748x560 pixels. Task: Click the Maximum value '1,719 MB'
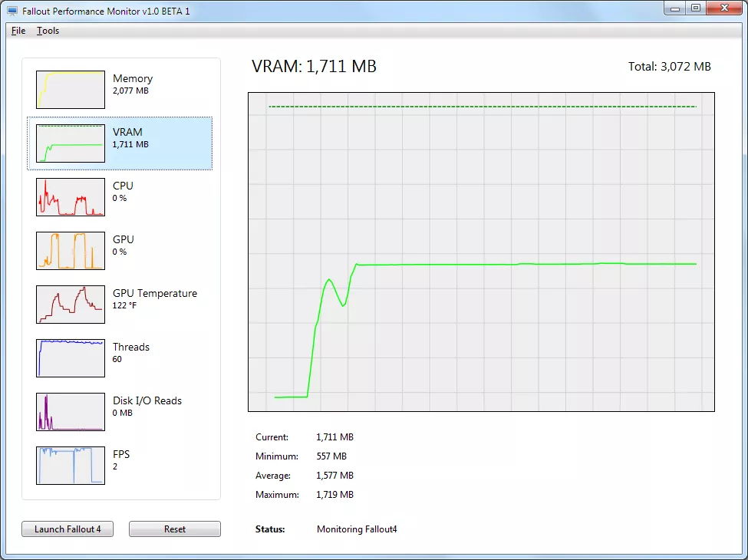(x=335, y=495)
